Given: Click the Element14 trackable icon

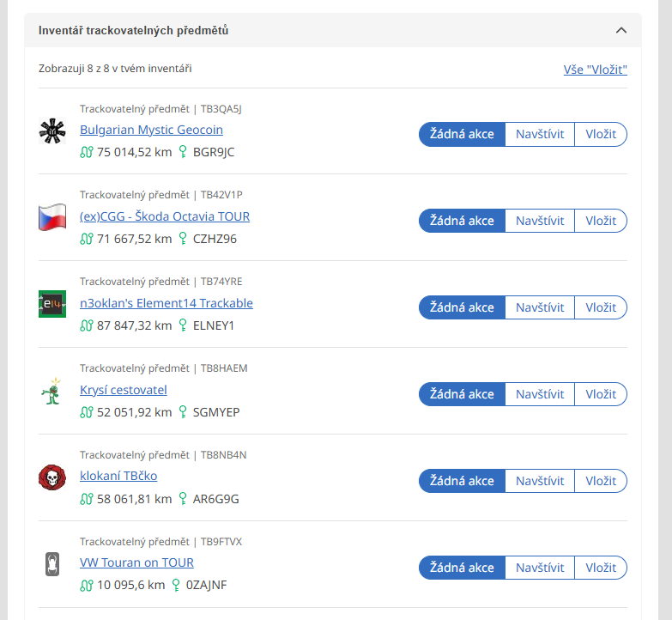Looking at the screenshot, I should tap(52, 304).
